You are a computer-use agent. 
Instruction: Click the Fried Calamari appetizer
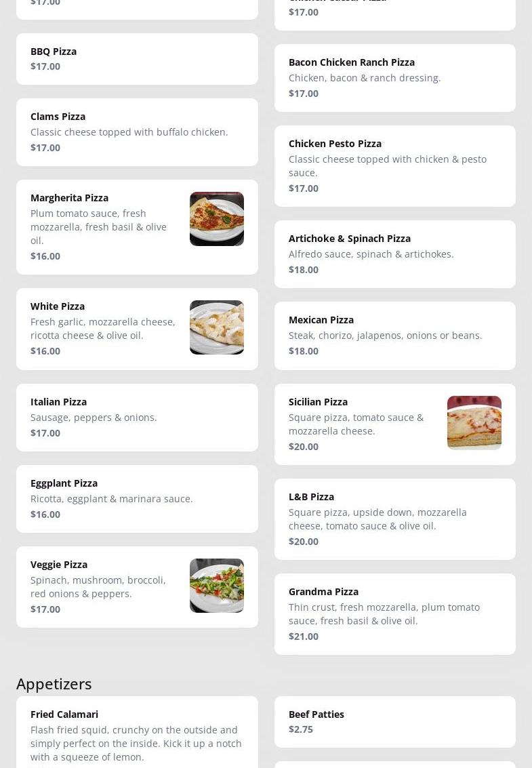point(137,735)
